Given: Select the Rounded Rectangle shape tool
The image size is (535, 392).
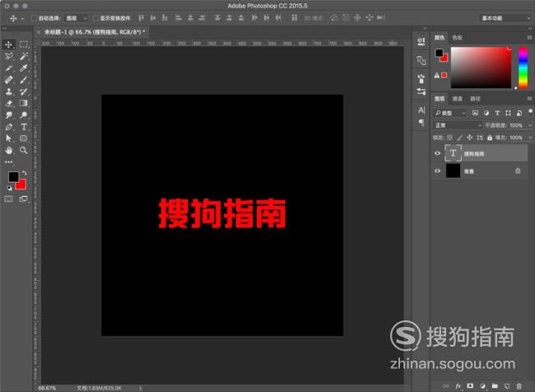Looking at the screenshot, I should pos(24,138).
